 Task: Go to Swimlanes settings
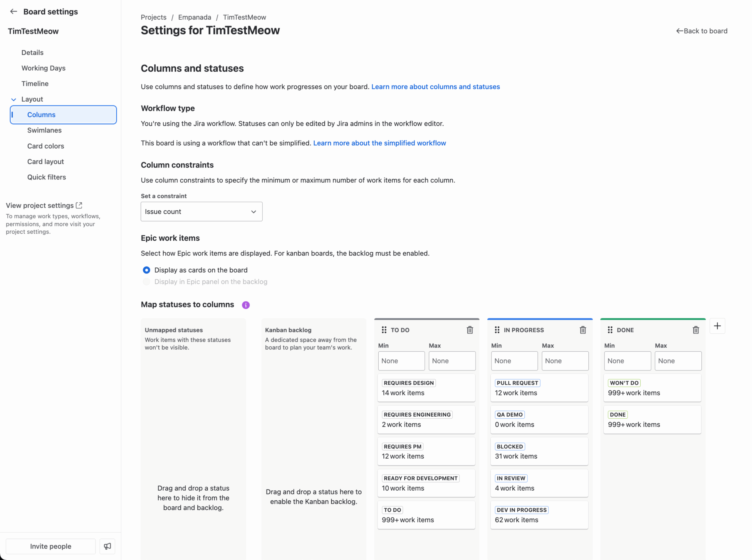click(x=44, y=130)
